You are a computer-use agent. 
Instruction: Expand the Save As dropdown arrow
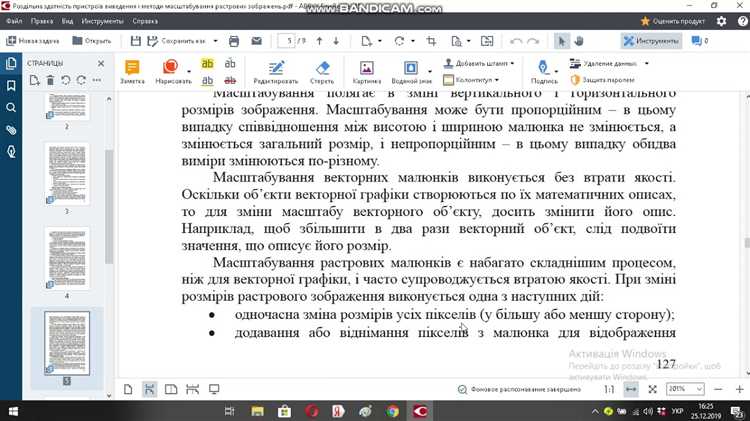215,41
